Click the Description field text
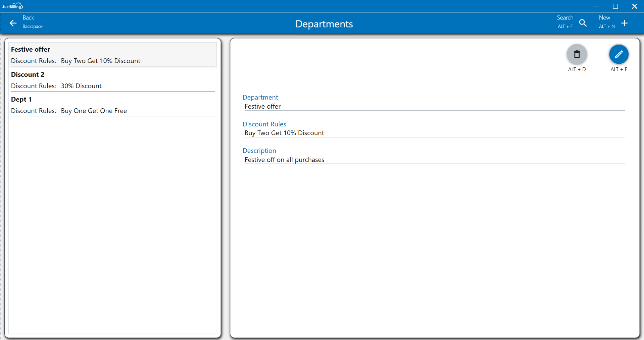The width and height of the screenshot is (644, 340). pyautogui.click(x=284, y=160)
